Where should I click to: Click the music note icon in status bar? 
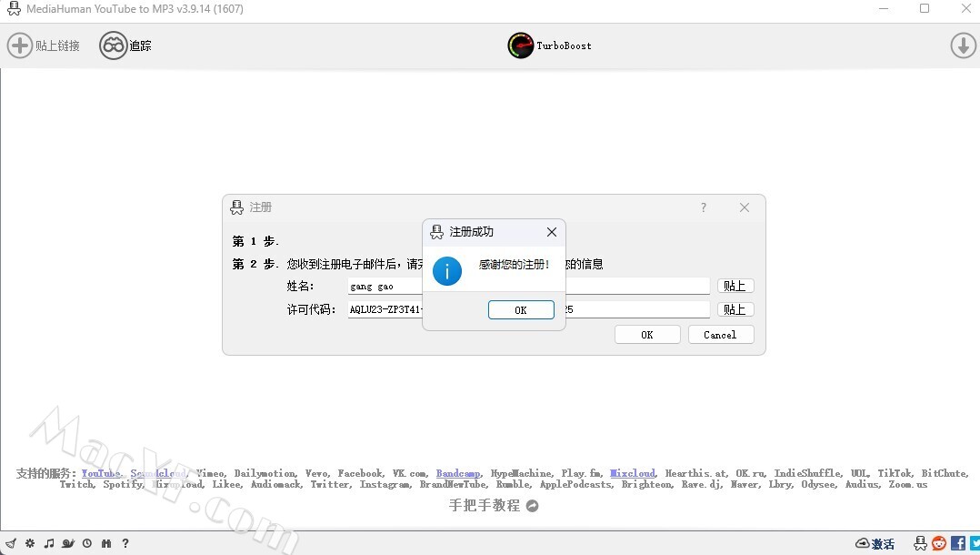coord(49,543)
